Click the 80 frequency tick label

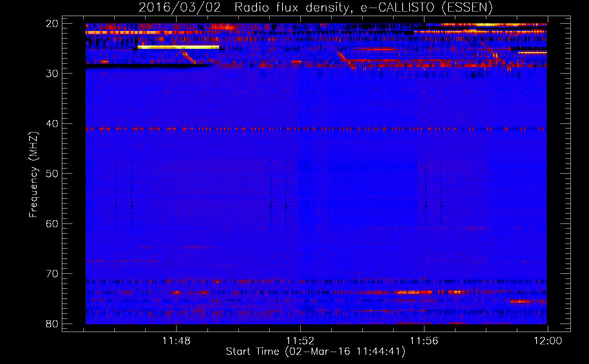pos(52,324)
